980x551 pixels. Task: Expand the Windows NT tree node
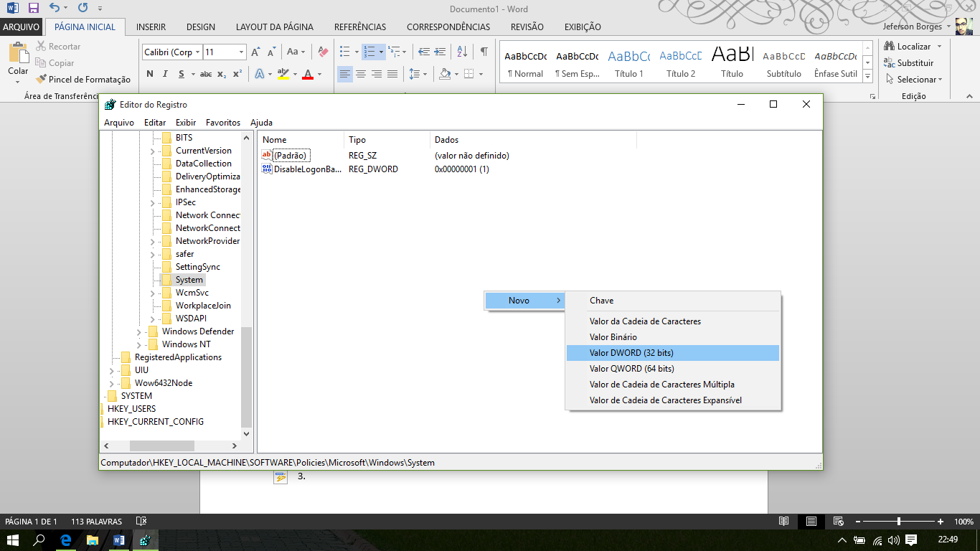[x=138, y=344]
